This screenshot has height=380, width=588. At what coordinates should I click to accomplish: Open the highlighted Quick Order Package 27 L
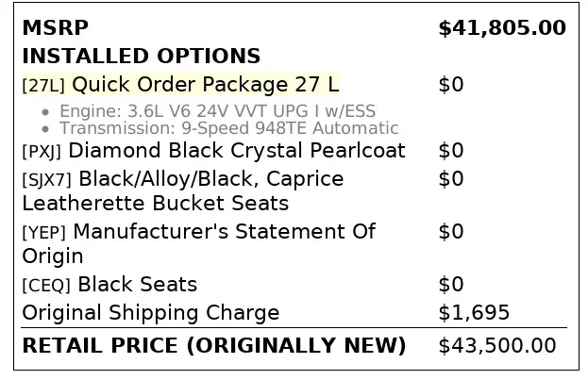point(206,85)
